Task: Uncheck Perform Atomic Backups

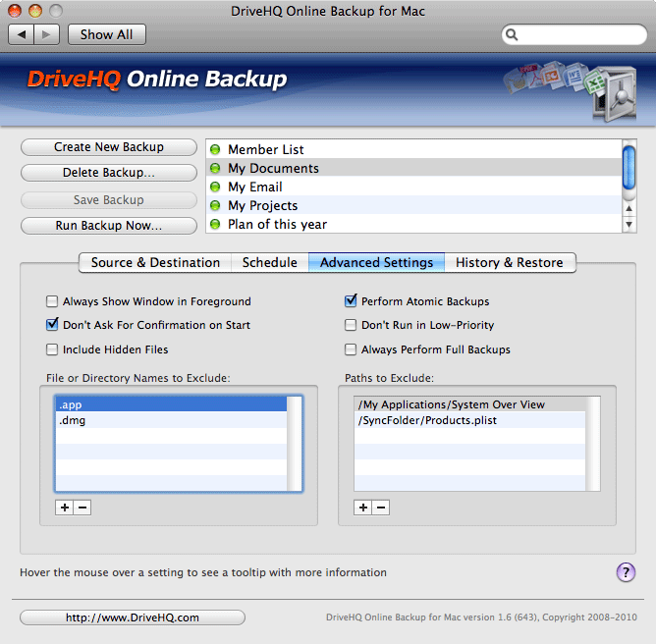Action: pos(351,302)
